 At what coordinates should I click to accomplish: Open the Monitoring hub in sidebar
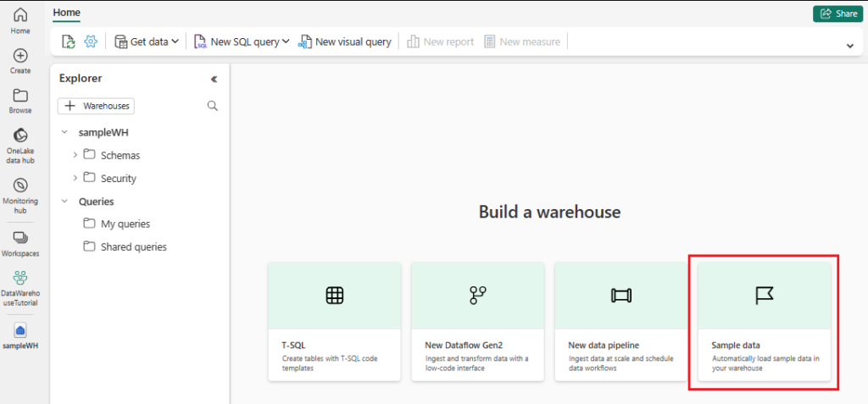(x=20, y=185)
